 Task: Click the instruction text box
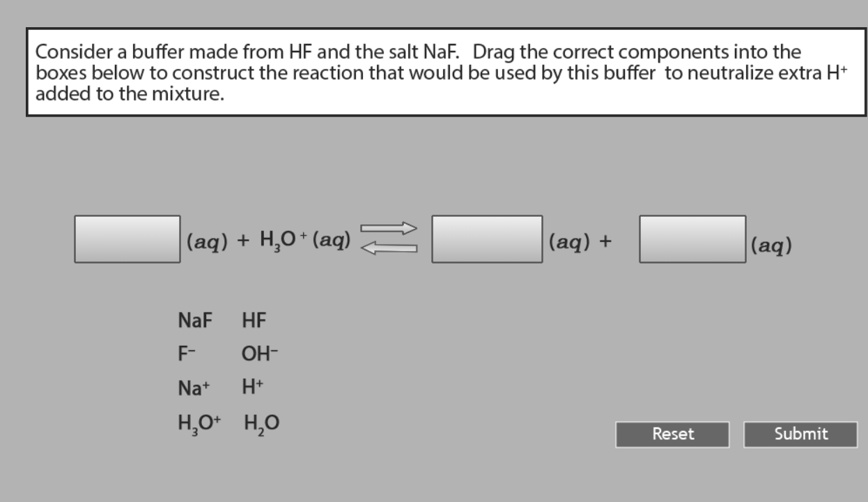point(445,72)
